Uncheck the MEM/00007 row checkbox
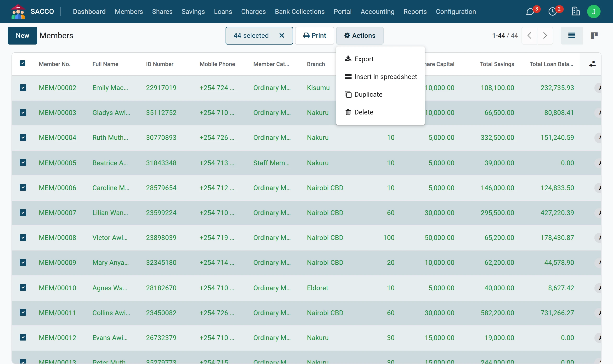 pos(23,213)
